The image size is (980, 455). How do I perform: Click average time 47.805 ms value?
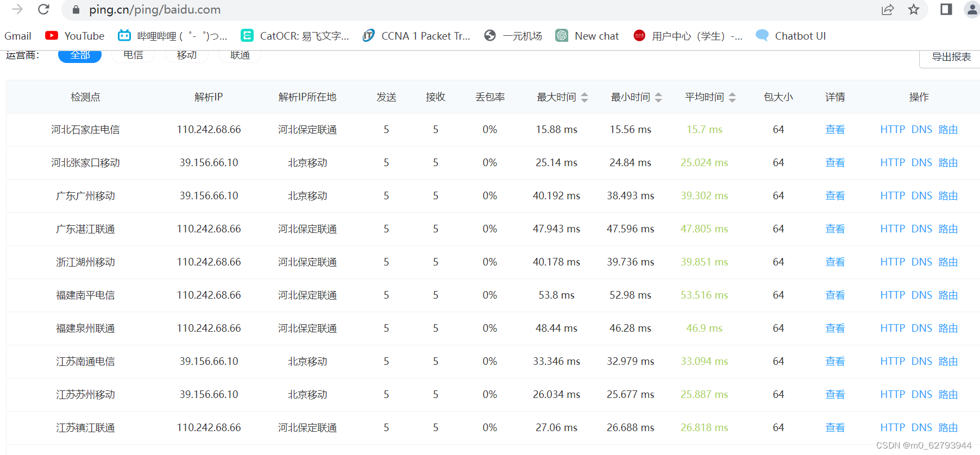[x=705, y=229]
